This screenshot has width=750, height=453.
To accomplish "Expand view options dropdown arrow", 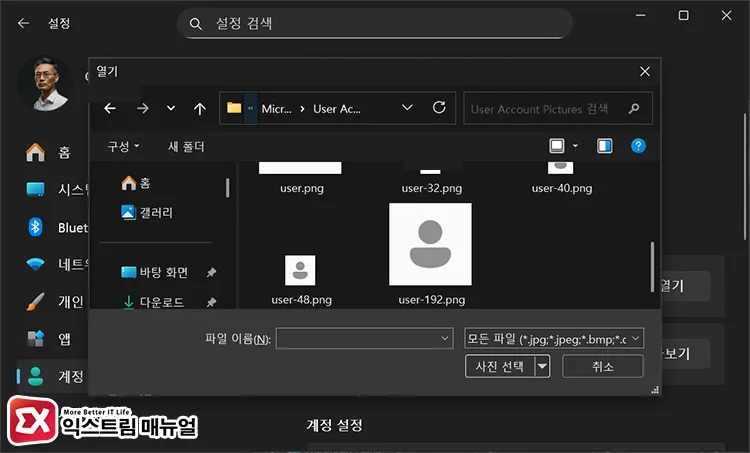I will click(x=575, y=146).
